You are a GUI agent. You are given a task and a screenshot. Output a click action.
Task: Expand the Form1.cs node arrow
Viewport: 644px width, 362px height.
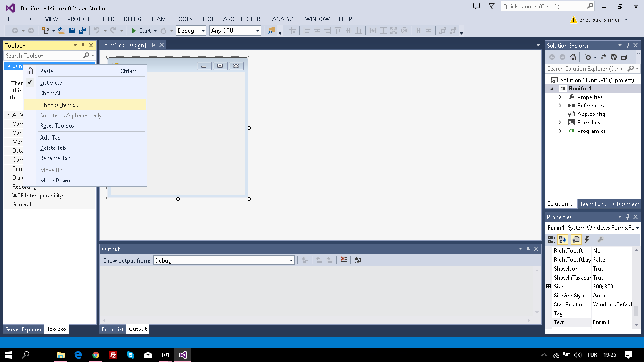(x=560, y=123)
